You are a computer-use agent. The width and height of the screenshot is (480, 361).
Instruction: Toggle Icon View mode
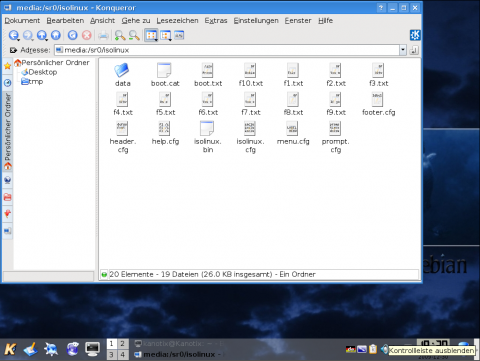[x=151, y=35]
